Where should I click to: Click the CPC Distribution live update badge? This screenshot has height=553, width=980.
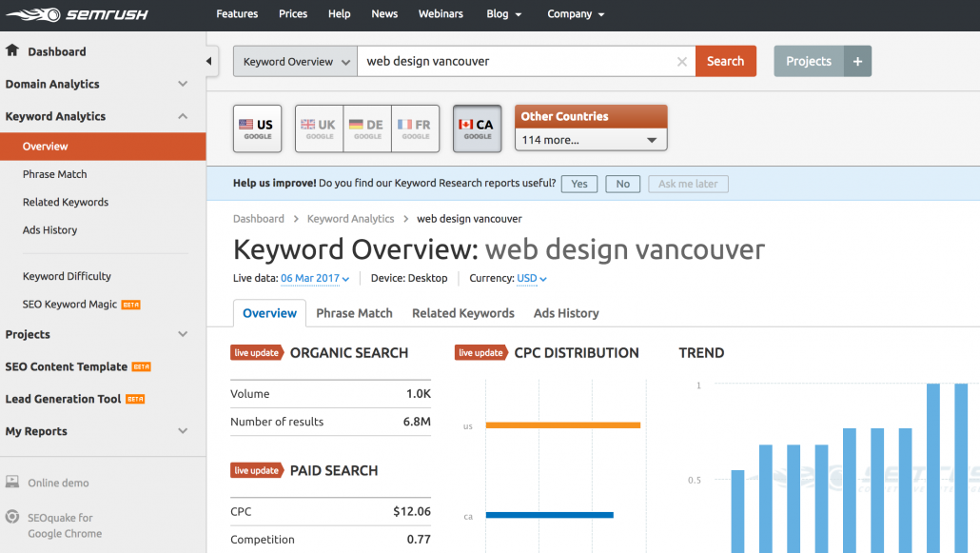click(481, 353)
